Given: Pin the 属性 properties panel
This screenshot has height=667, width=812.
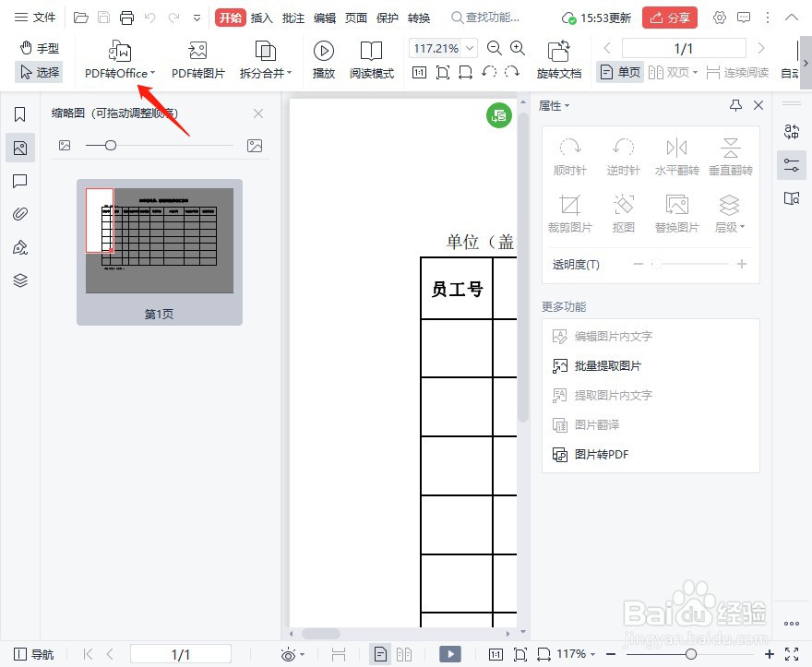Looking at the screenshot, I should tap(735, 106).
